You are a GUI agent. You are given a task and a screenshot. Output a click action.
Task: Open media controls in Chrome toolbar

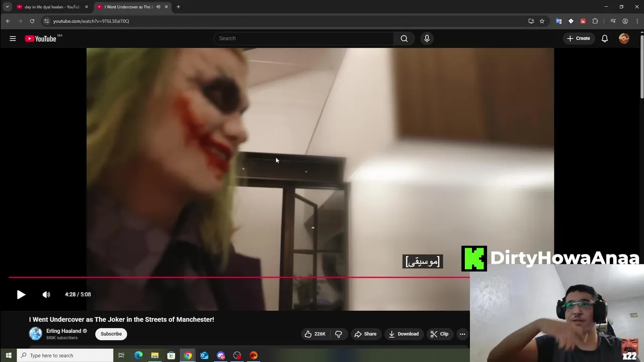(x=613, y=21)
